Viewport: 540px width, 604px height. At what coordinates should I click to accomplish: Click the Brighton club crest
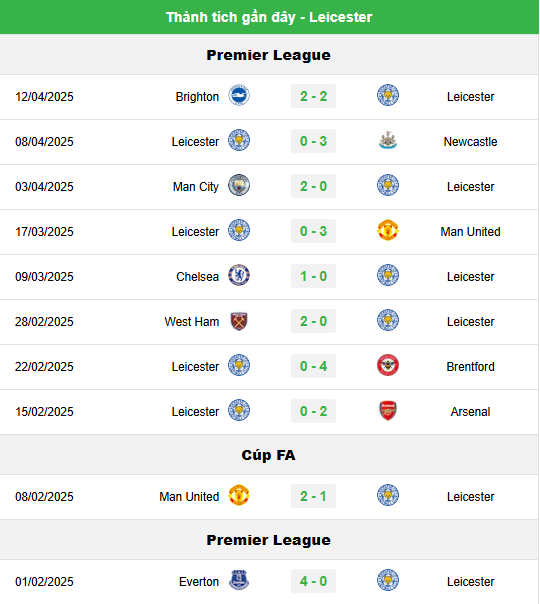click(239, 96)
